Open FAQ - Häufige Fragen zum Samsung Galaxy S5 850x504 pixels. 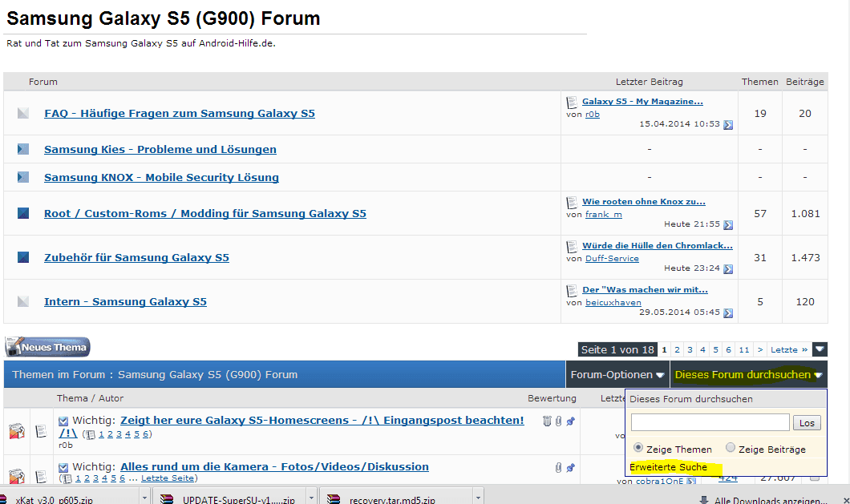(180, 113)
